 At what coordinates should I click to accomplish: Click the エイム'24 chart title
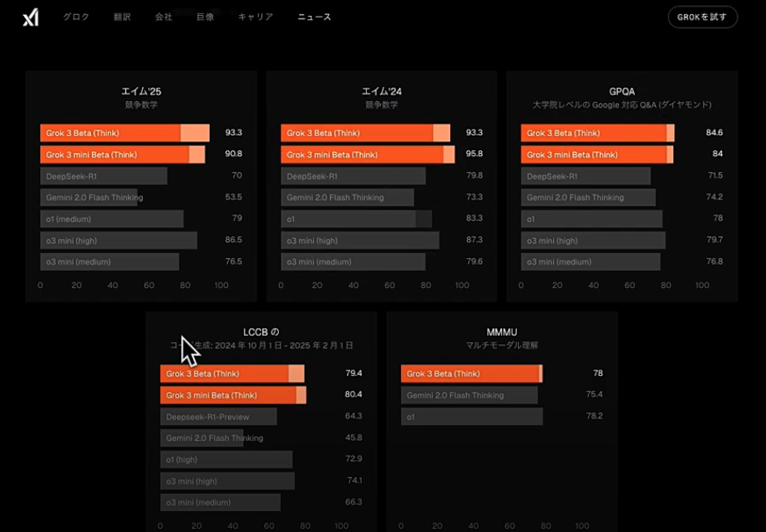click(x=382, y=91)
